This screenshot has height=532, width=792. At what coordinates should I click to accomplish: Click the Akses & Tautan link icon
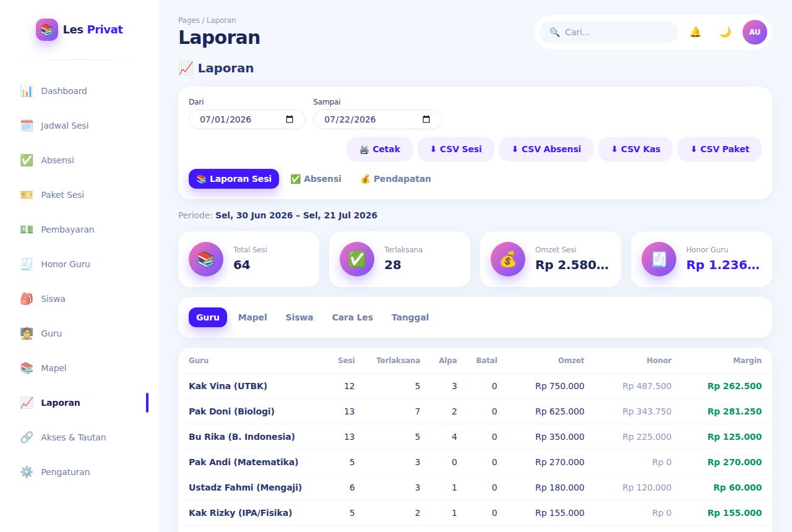click(27, 437)
